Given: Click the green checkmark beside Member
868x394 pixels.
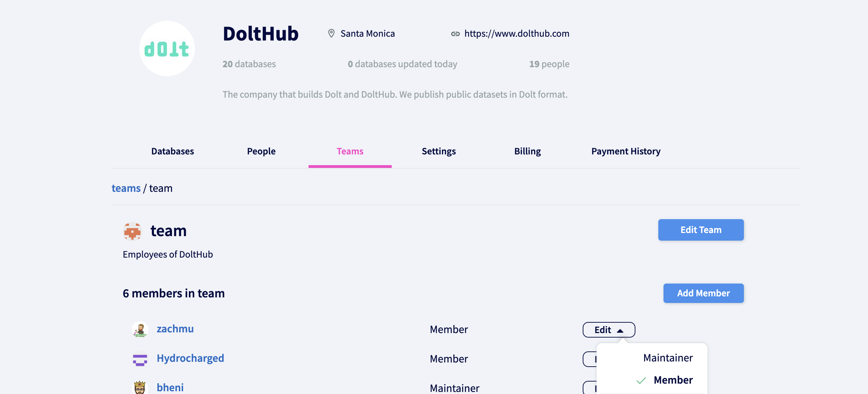Looking at the screenshot, I should click(641, 380).
